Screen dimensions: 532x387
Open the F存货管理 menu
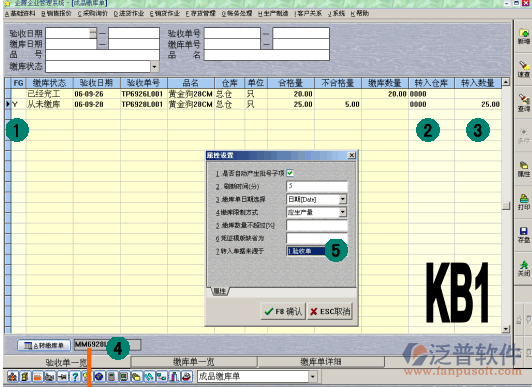coord(201,14)
